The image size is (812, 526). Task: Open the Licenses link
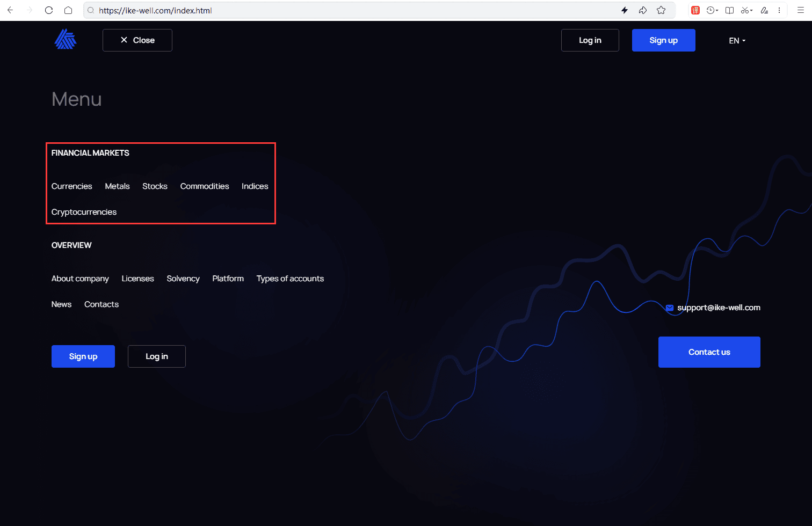137,279
